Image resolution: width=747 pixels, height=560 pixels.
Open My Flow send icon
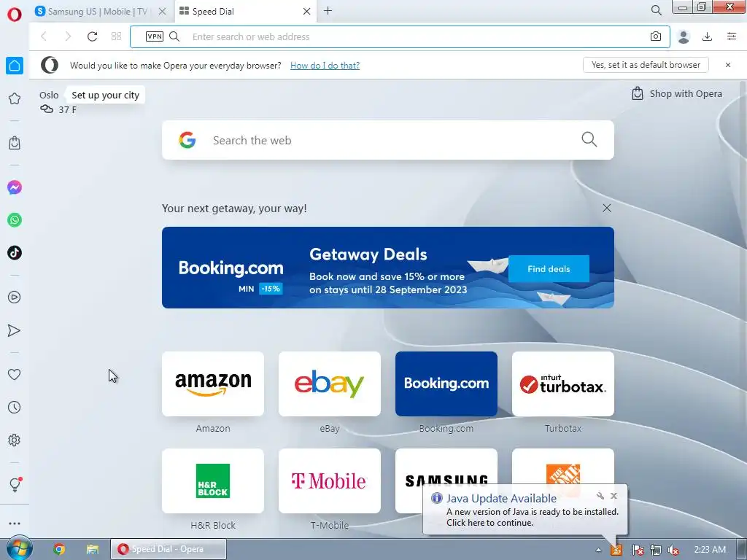15,330
